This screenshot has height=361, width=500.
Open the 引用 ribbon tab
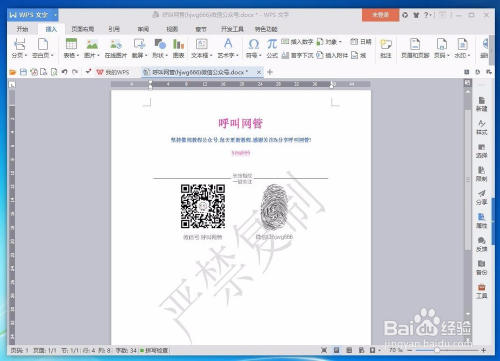tap(114, 29)
